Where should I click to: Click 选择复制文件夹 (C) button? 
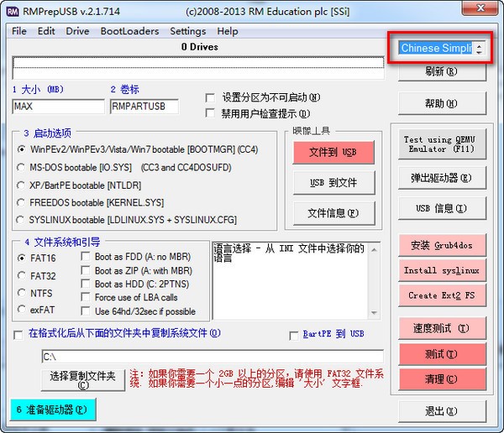click(83, 380)
